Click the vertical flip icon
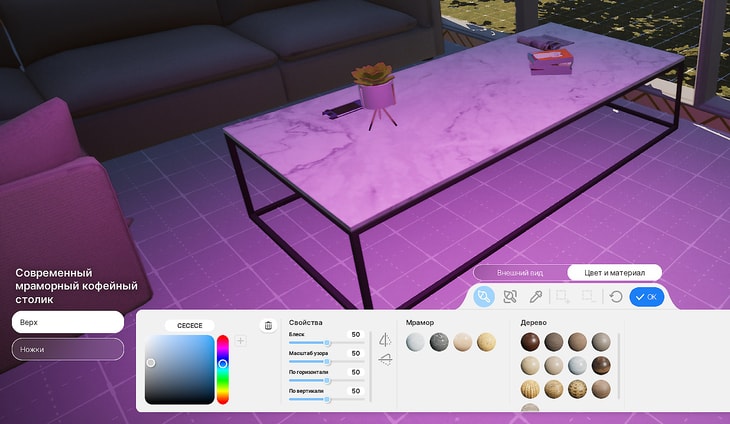Screen dimensions: 730x424 385,359
